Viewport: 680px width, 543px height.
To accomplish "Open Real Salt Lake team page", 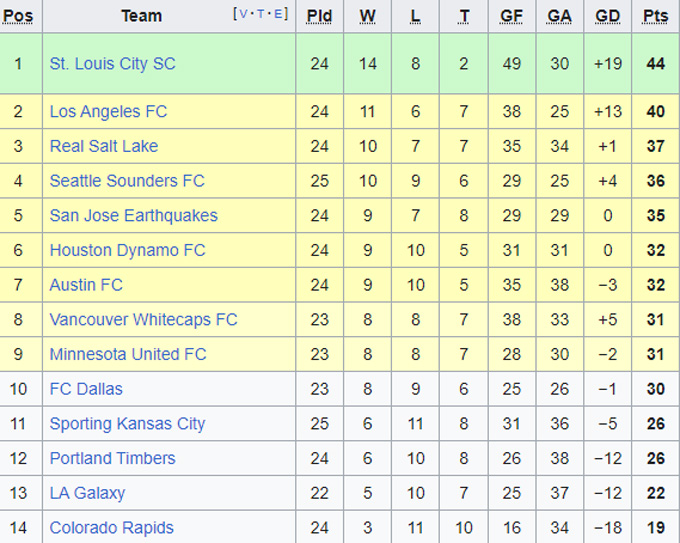I will point(104,146).
